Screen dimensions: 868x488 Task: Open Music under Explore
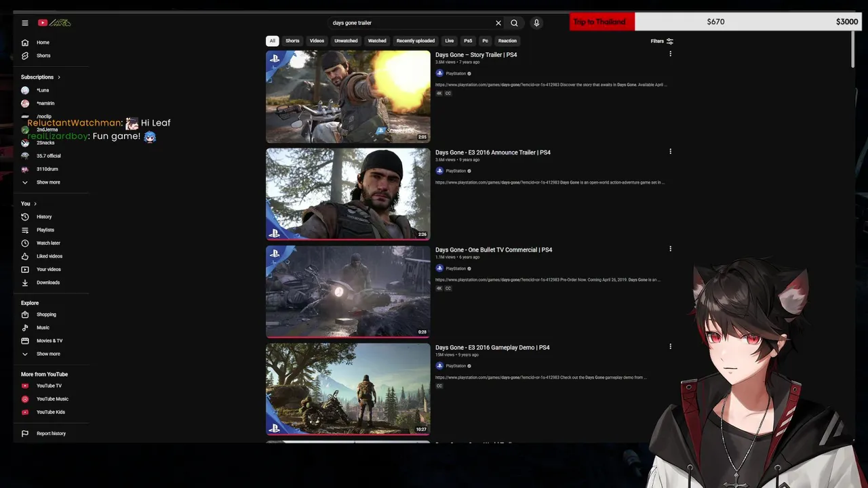tap(43, 327)
